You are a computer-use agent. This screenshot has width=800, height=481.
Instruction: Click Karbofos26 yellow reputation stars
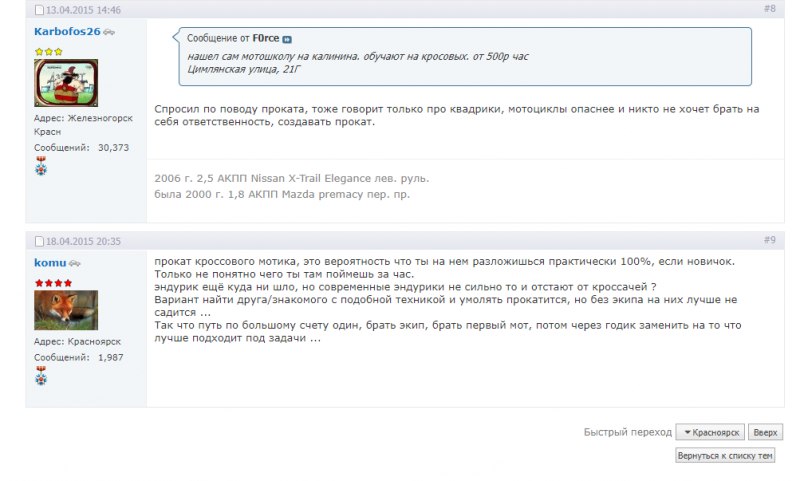pos(48,52)
